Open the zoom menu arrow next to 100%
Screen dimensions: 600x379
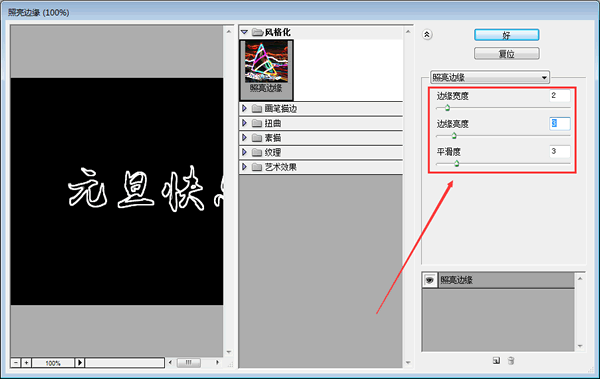coord(80,363)
